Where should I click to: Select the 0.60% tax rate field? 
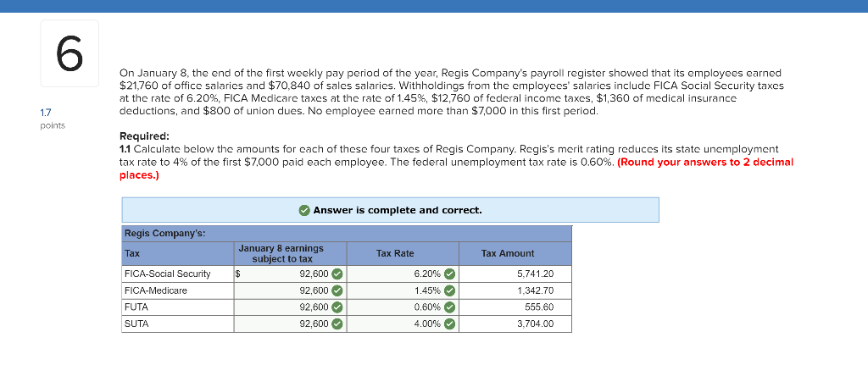tap(403, 307)
